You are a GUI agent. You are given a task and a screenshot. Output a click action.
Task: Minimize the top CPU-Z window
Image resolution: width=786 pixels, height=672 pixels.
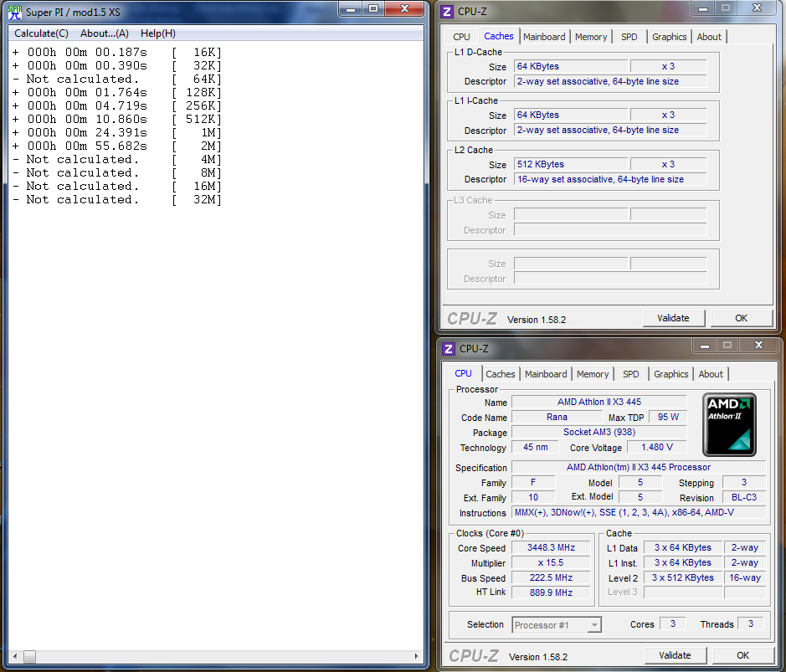click(x=703, y=8)
